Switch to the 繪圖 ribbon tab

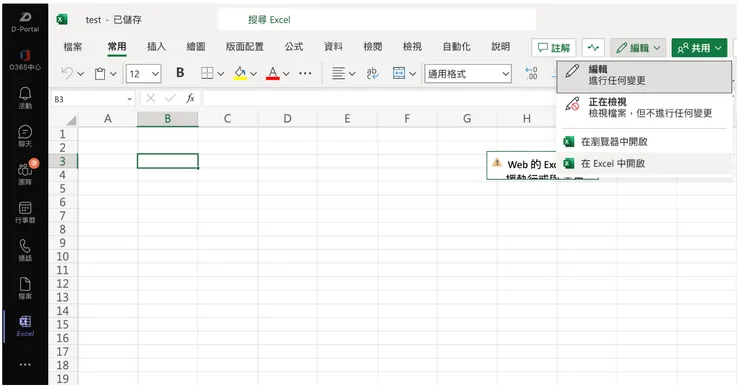coord(196,47)
